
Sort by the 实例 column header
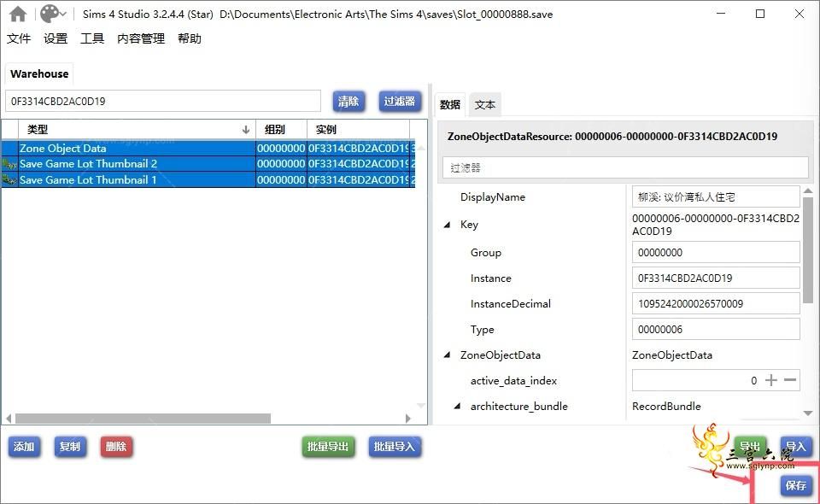358,129
